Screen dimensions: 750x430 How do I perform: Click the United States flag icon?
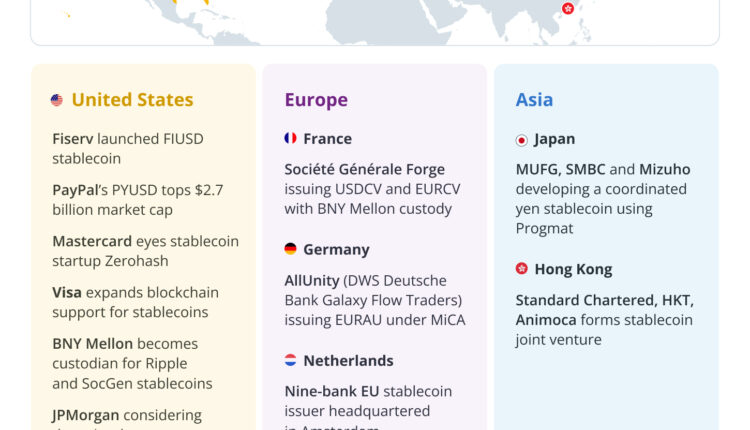pos(57,100)
